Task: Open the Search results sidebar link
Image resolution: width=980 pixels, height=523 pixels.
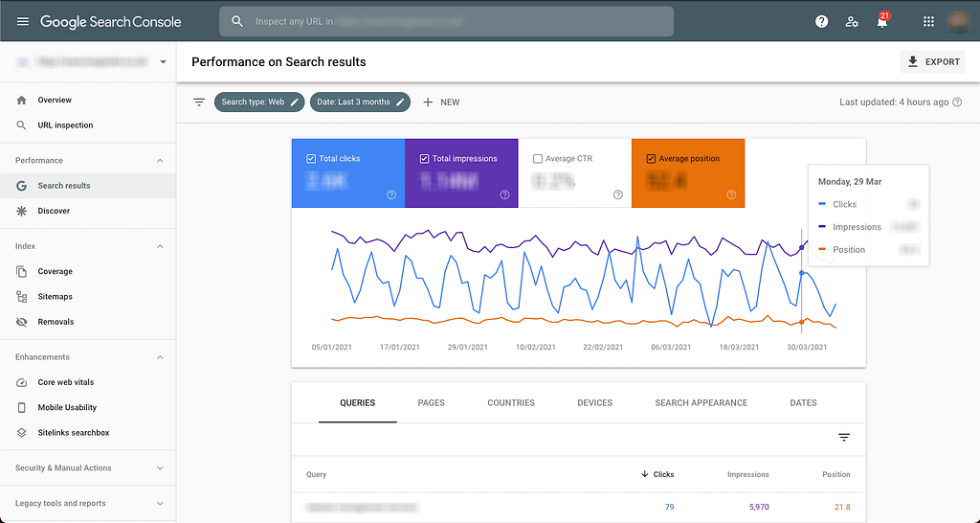Action: (87, 186)
